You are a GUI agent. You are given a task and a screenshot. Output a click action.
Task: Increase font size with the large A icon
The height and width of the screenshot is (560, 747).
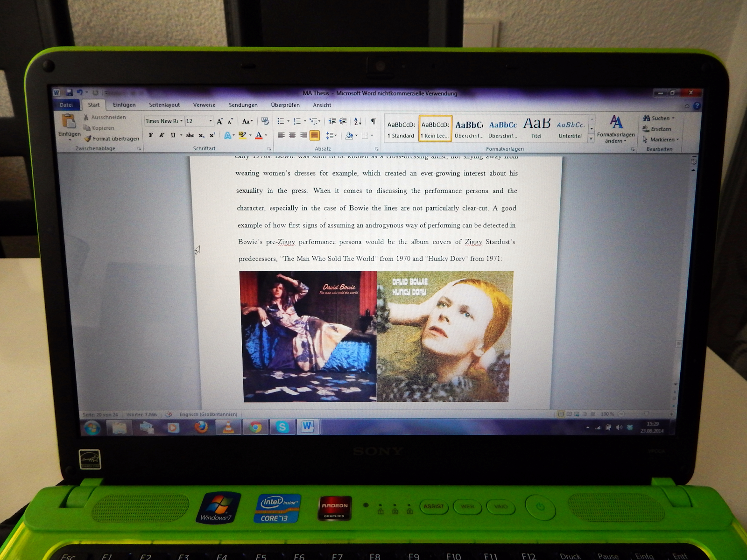click(x=220, y=121)
